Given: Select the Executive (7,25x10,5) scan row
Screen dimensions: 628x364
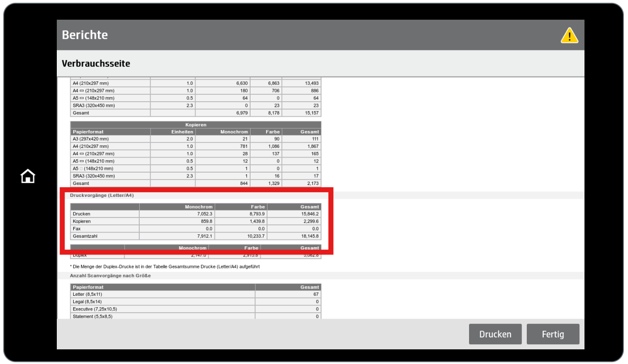Looking at the screenshot, I should 94,309.
